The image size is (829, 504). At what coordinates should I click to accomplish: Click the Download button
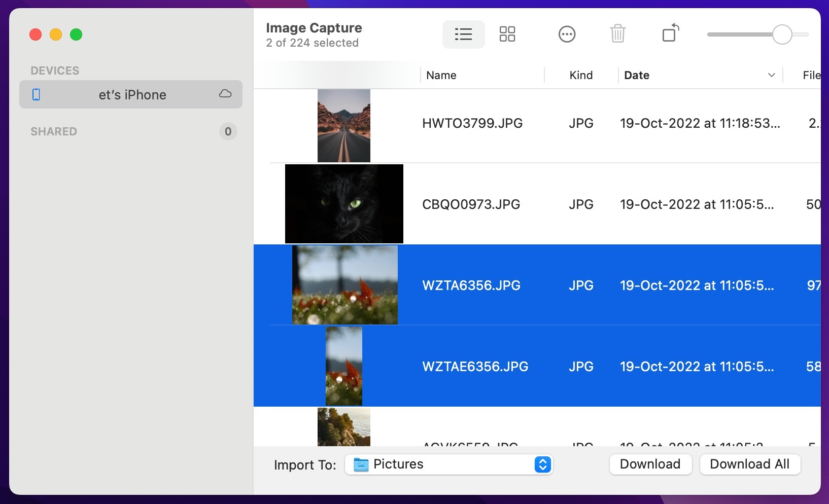tap(650, 464)
